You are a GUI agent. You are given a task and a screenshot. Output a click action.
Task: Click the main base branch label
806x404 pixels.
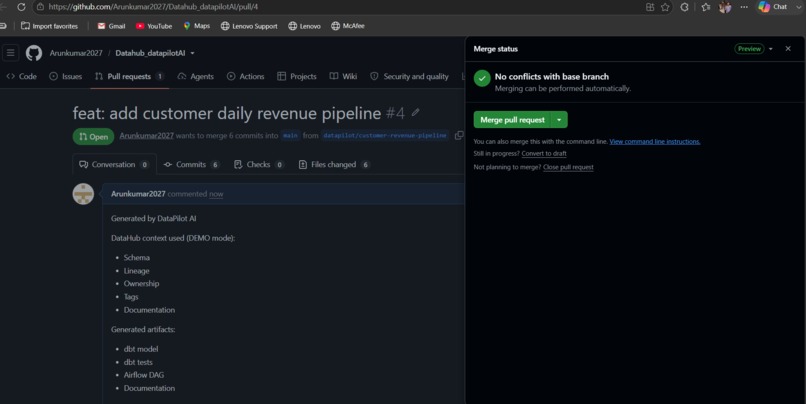coord(290,136)
